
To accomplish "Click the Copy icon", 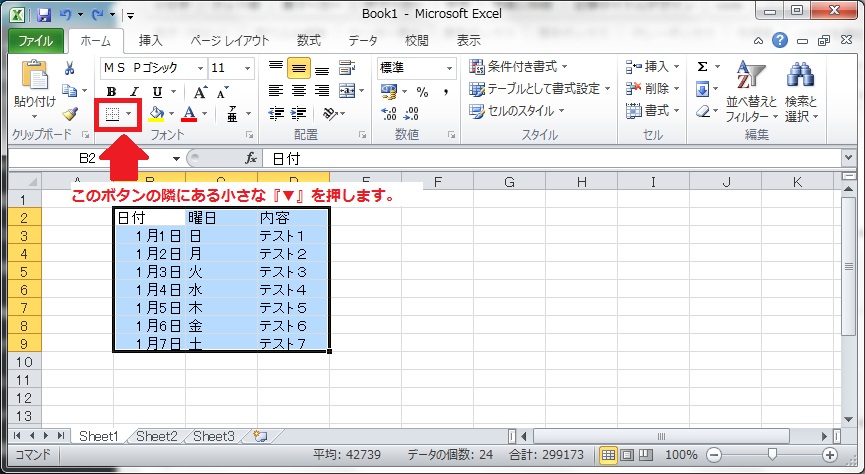I will click(70, 90).
